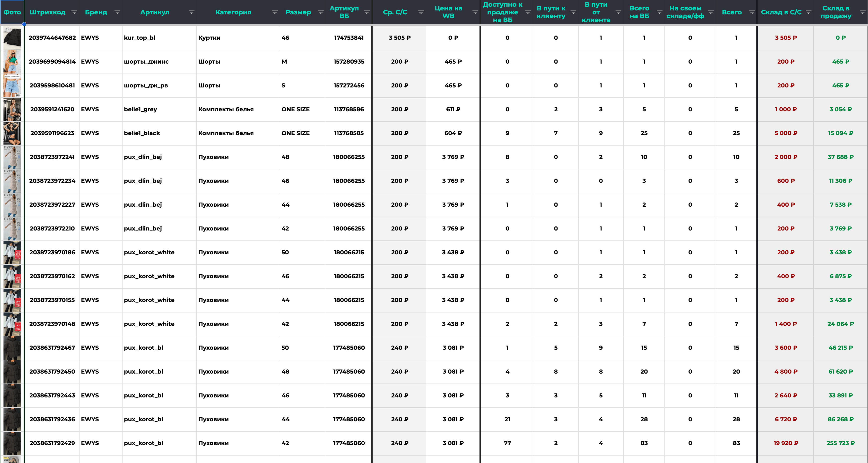868x463 pixels.
Task: Open filter icon on Бренд column
Action: [x=117, y=12]
